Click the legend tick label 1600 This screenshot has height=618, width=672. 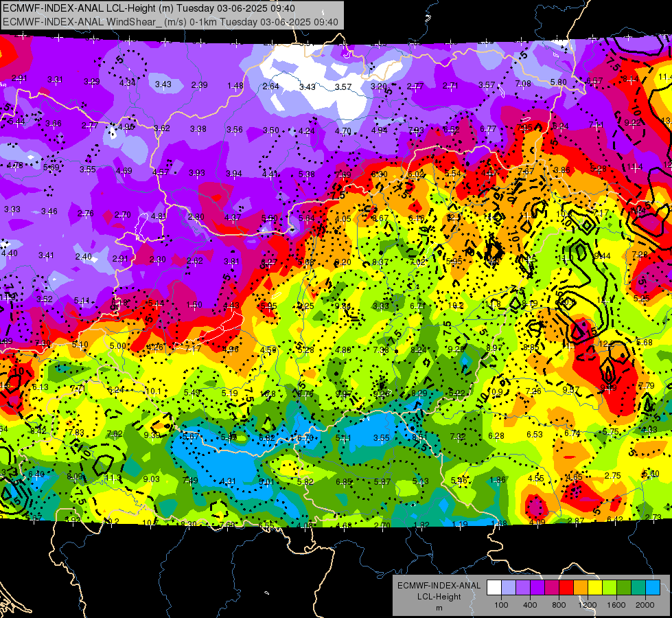(x=616, y=605)
